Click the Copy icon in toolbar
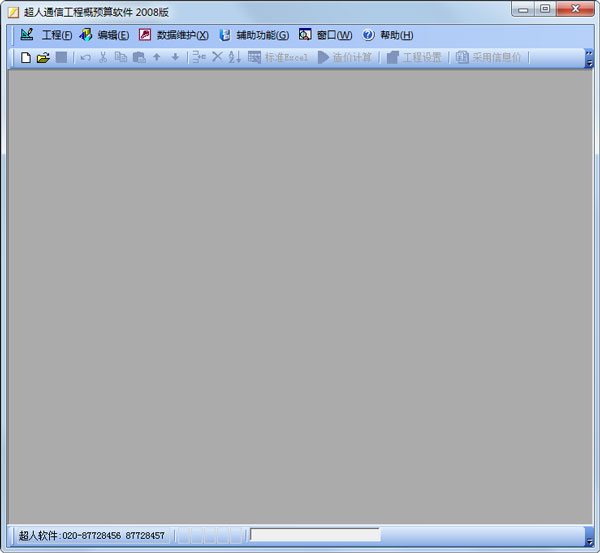Image resolution: width=600 pixels, height=553 pixels. pos(121,58)
